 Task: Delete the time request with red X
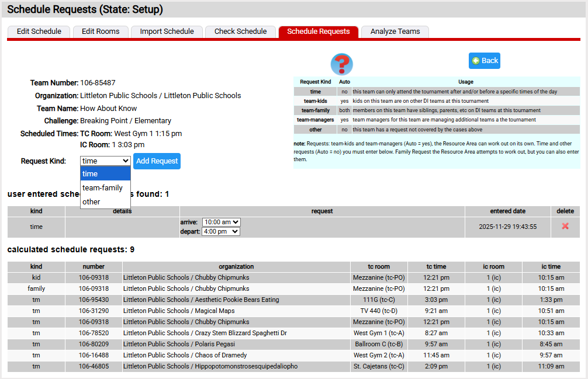pyautogui.click(x=565, y=227)
